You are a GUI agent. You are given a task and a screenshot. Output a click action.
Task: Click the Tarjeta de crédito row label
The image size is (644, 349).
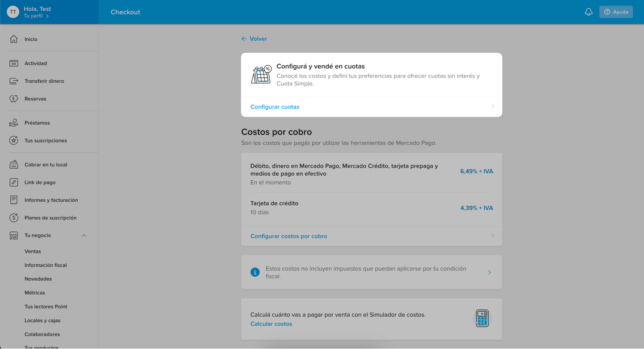(x=274, y=203)
